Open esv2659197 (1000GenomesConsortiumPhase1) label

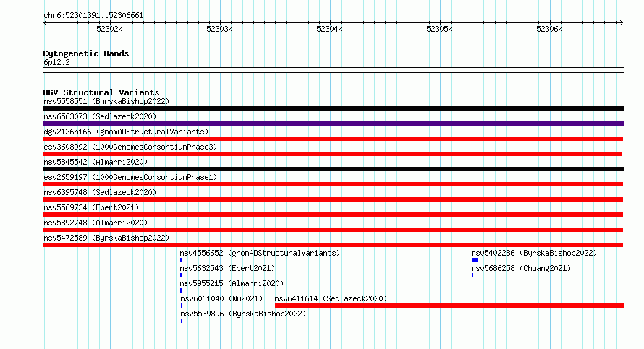pyautogui.click(x=130, y=177)
